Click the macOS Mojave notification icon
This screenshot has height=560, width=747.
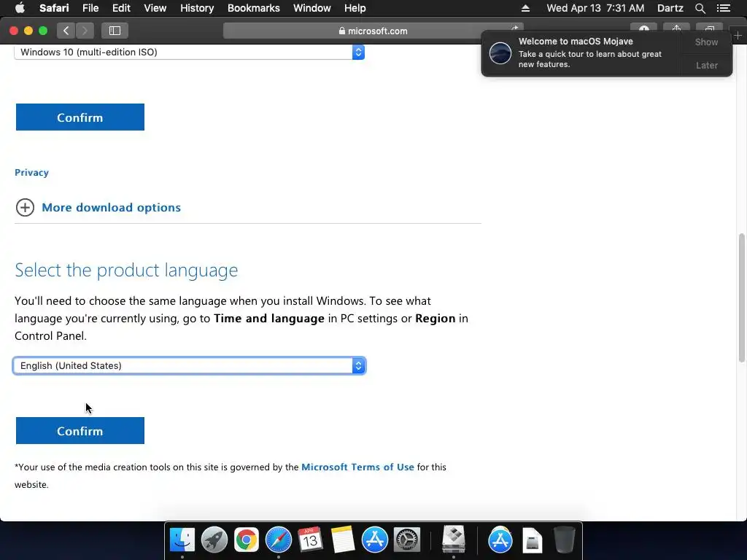tap(500, 52)
